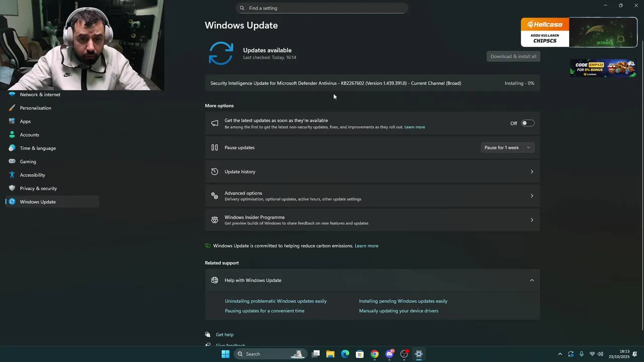Screen dimensions: 644x362
Task: Open Accessibility settings
Action: click(52, 175)
